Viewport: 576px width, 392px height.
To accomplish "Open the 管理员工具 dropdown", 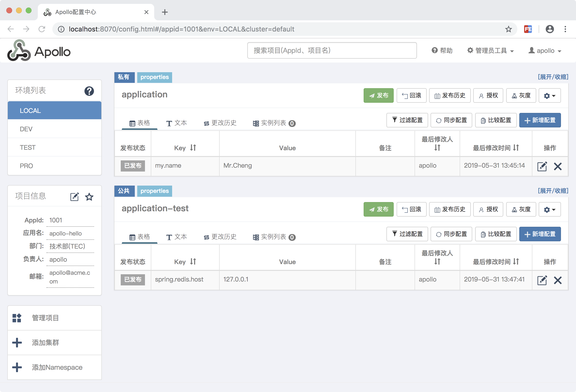I will tap(490, 51).
